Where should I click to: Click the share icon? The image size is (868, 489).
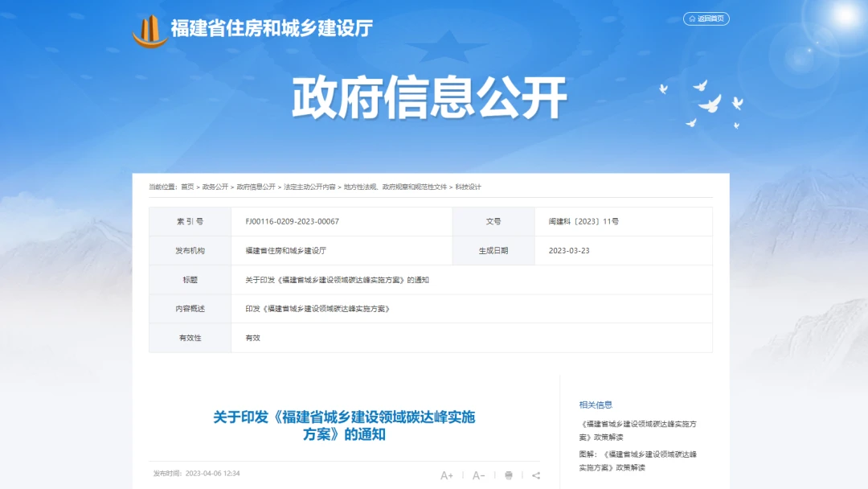pyautogui.click(x=536, y=475)
